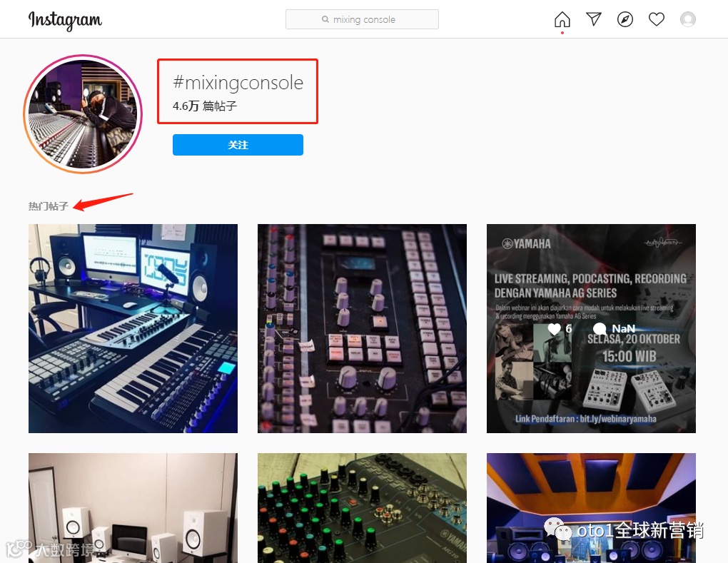
Task: Click the heart likes count 6 overlay
Action: click(560, 329)
